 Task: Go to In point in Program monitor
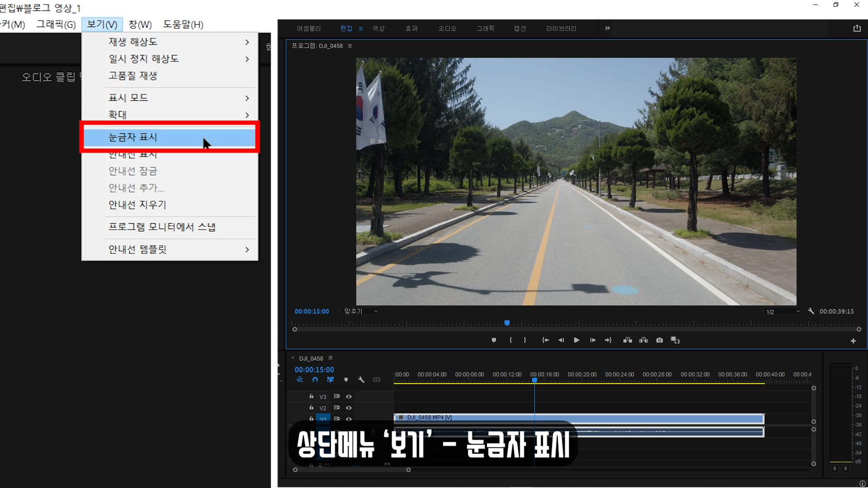545,340
